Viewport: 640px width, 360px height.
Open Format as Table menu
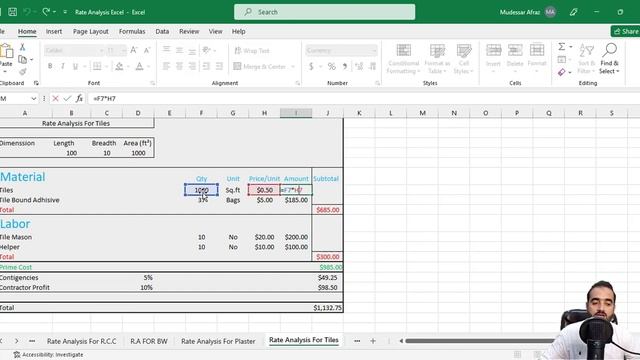[x=437, y=59]
